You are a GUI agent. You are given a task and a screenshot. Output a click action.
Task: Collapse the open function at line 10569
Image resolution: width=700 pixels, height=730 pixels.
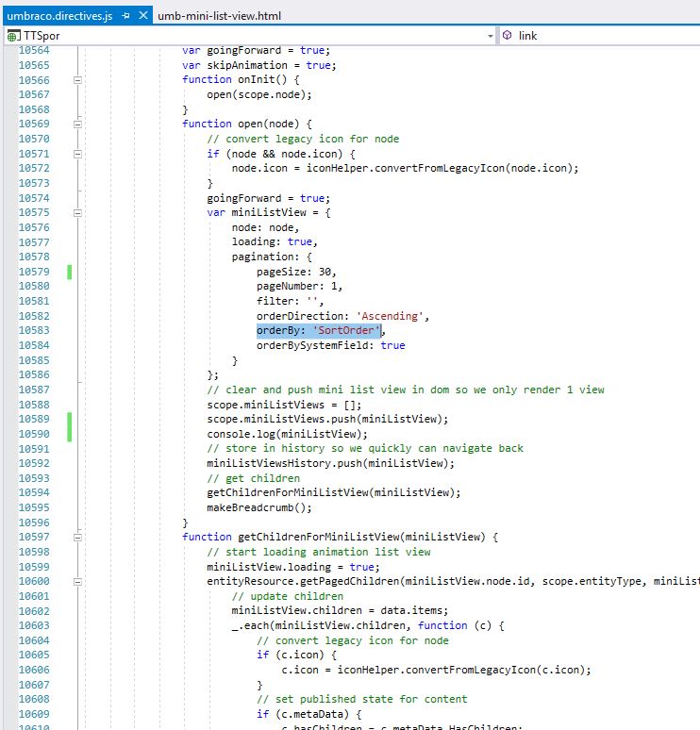[77, 124]
